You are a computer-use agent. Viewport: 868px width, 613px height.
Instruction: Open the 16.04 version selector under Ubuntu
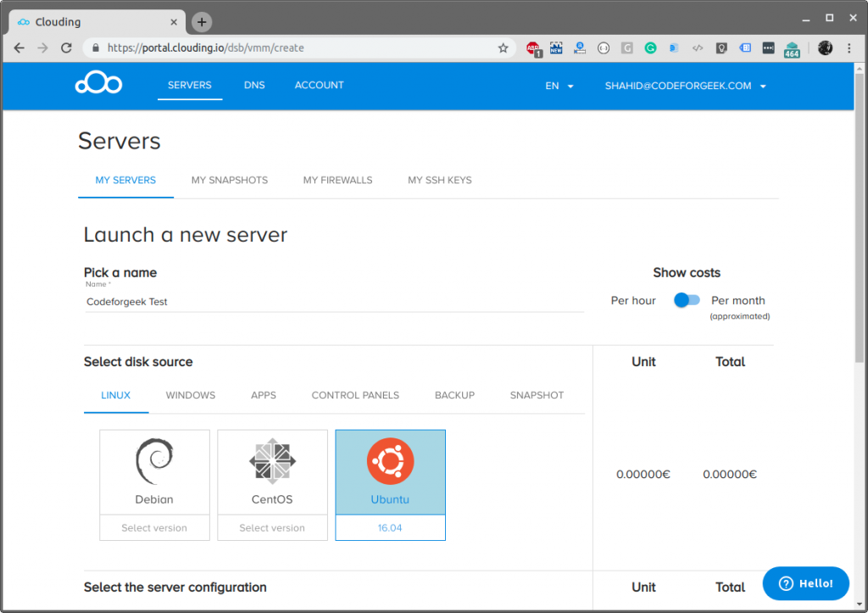tap(390, 527)
